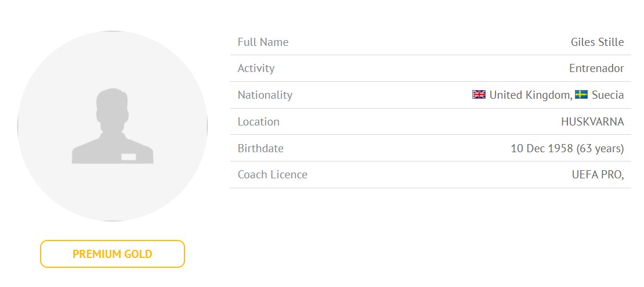Click the Full Name label
This screenshot has width=644, height=287.
(x=263, y=42)
